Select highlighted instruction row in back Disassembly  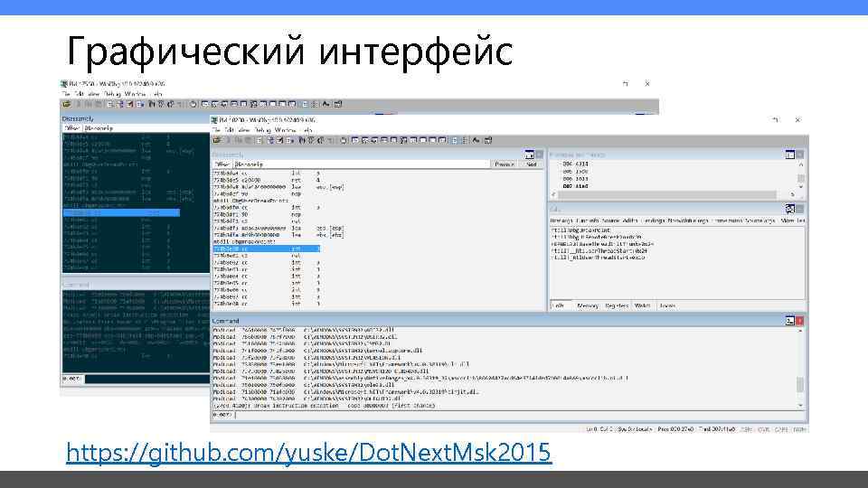[x=121, y=212]
